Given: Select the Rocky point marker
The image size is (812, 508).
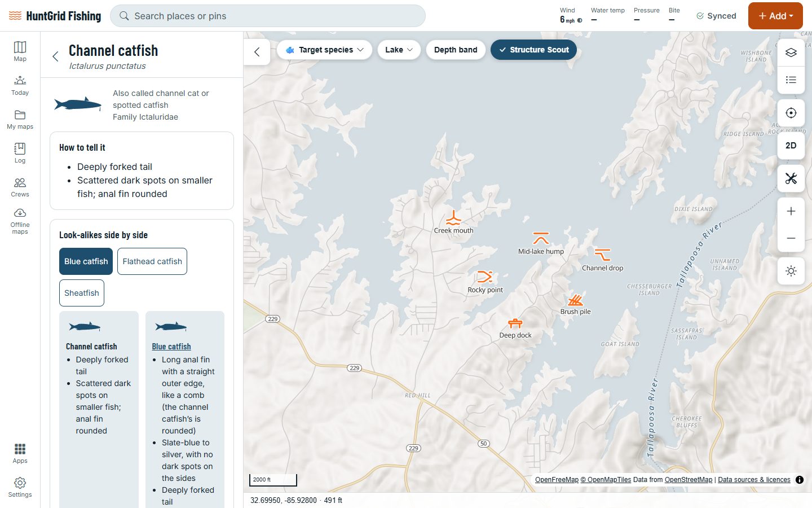Looking at the screenshot, I should pos(485,282).
